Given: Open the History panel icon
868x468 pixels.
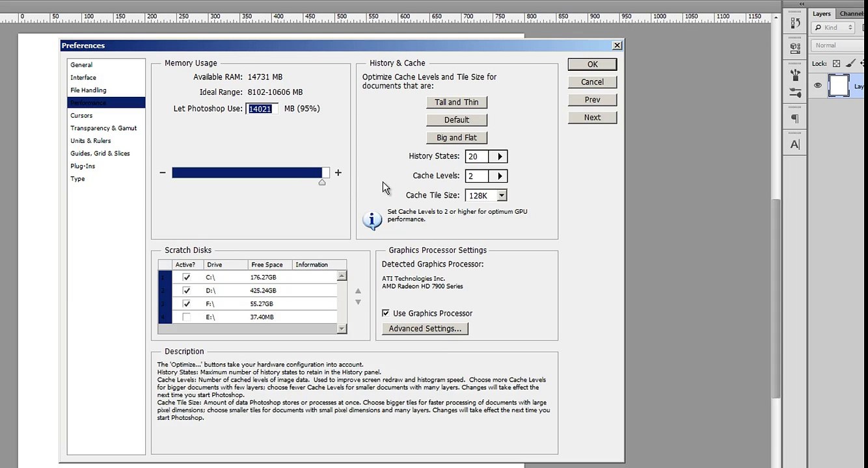Looking at the screenshot, I should point(795,23).
